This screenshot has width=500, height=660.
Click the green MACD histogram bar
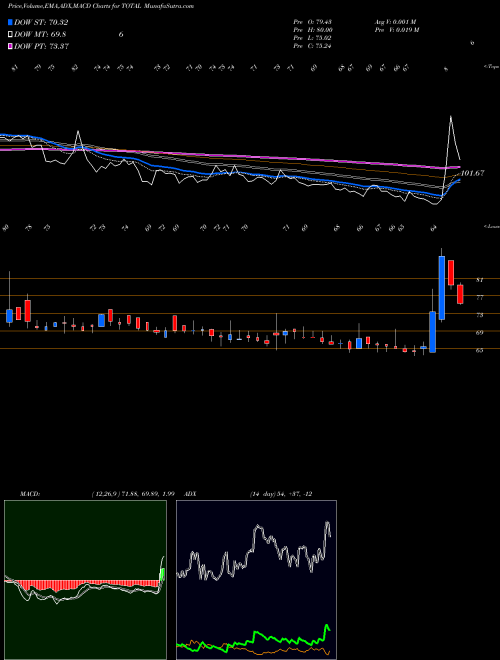click(162, 575)
